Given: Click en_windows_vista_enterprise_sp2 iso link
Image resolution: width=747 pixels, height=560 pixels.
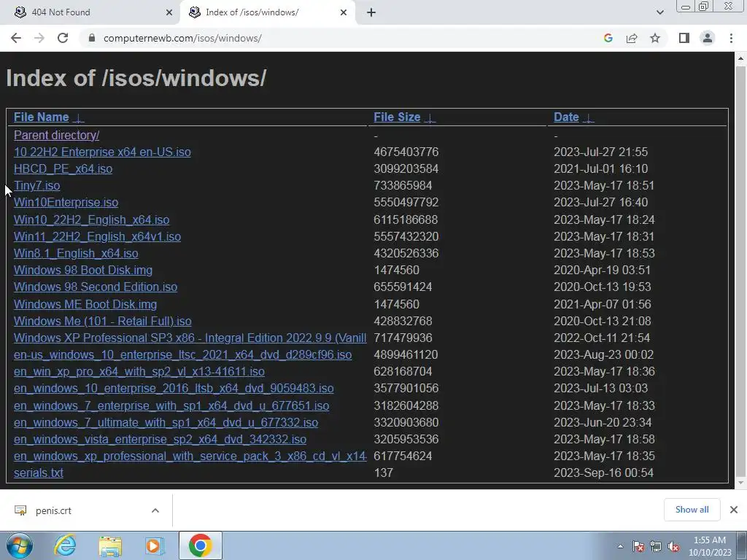Looking at the screenshot, I should pyautogui.click(x=160, y=439).
